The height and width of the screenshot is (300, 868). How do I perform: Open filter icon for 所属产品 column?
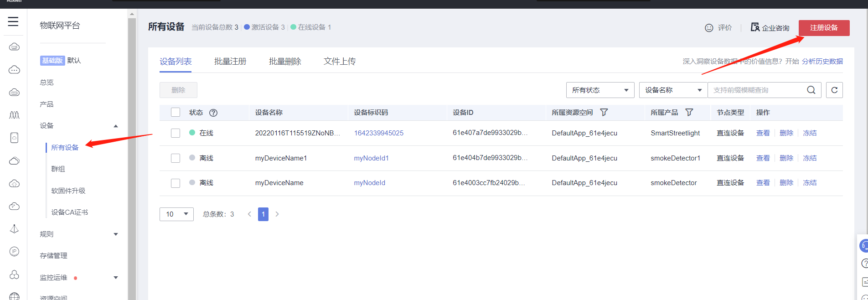(x=689, y=112)
